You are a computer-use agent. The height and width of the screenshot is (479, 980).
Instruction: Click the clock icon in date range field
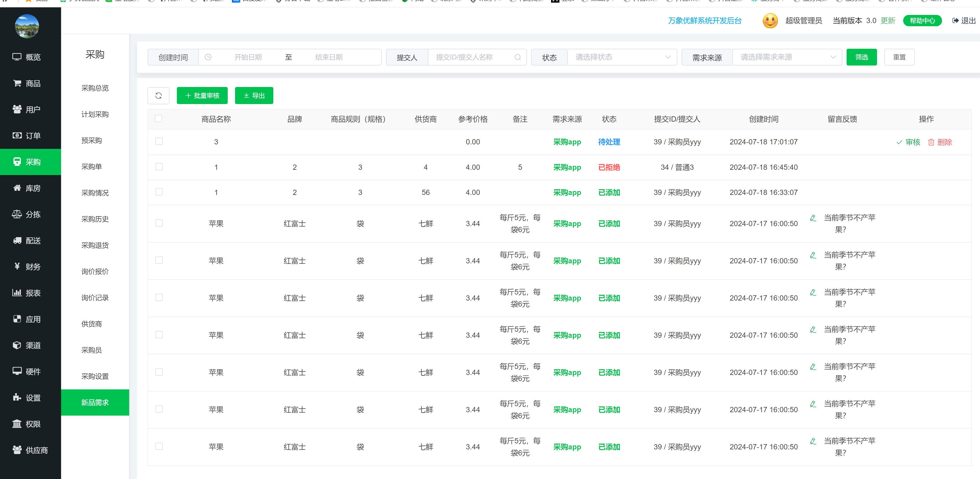(x=208, y=57)
